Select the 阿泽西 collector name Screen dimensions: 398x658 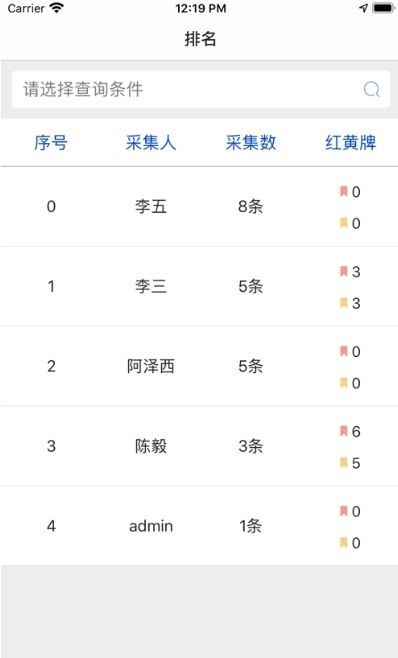point(151,366)
